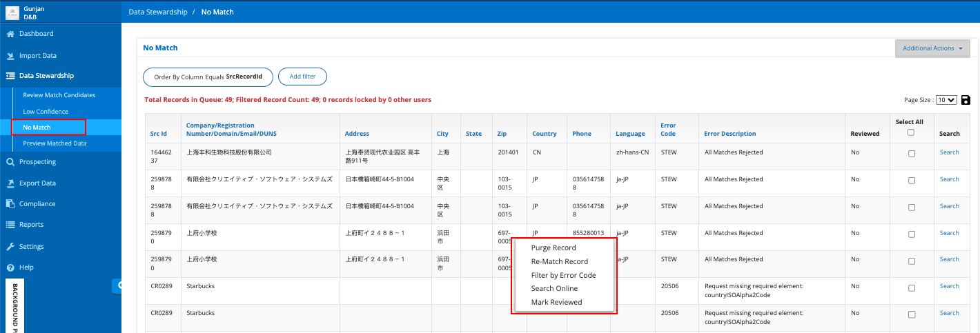Click the Reports list icon in sidebar
Image resolution: width=980 pixels, height=333 pixels.
click(10, 225)
